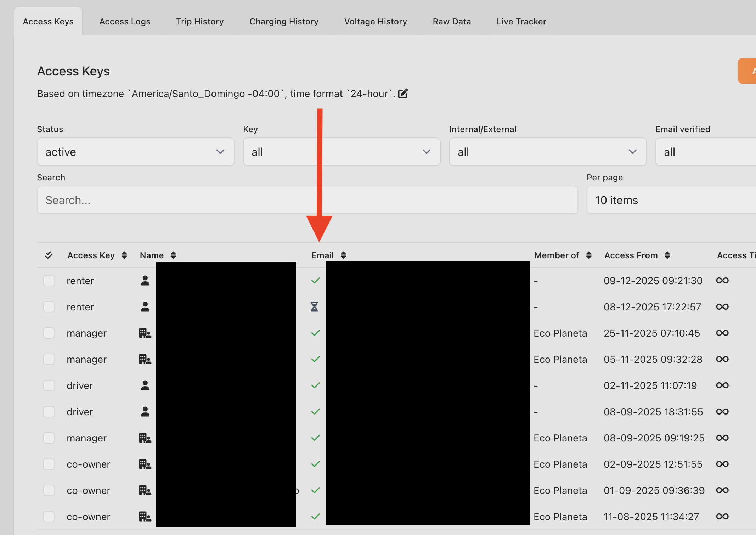Click the hourglass pending email icon

(314, 307)
